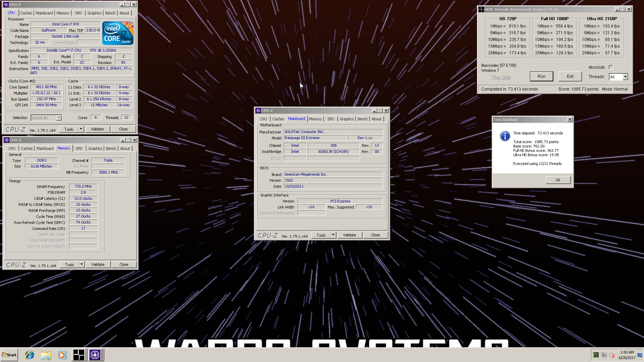Click Run in HEVC Decode Benchmark

[541, 76]
